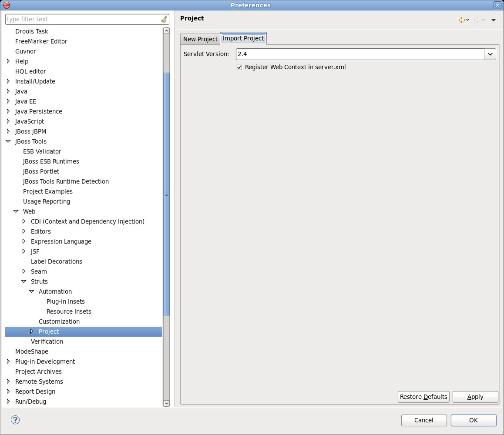The height and width of the screenshot is (435, 504).
Task: Click inside the type filter text field
Action: click(x=78, y=19)
